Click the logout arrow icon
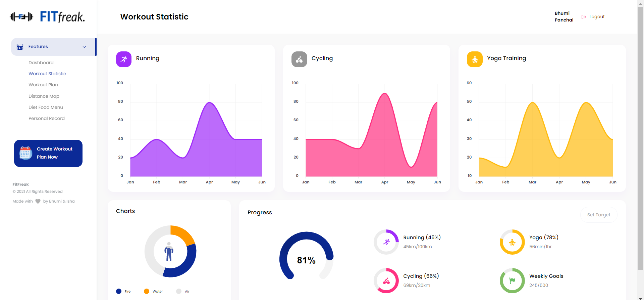This screenshot has height=300, width=644. tap(584, 17)
